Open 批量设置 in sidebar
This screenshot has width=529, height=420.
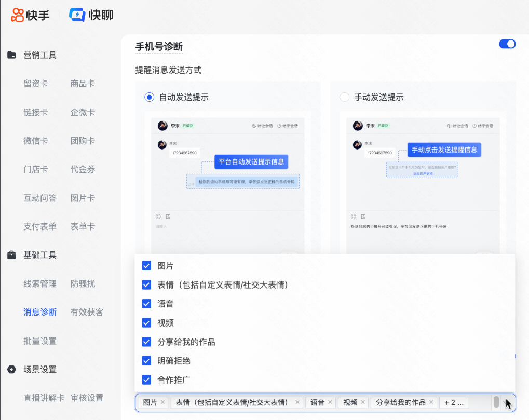[40, 341]
